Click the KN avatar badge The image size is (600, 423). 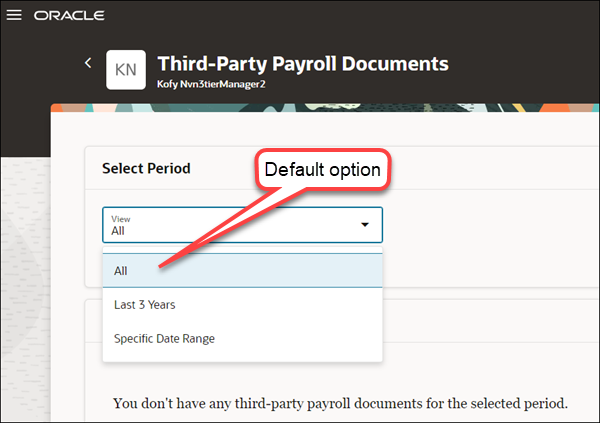[x=126, y=69]
